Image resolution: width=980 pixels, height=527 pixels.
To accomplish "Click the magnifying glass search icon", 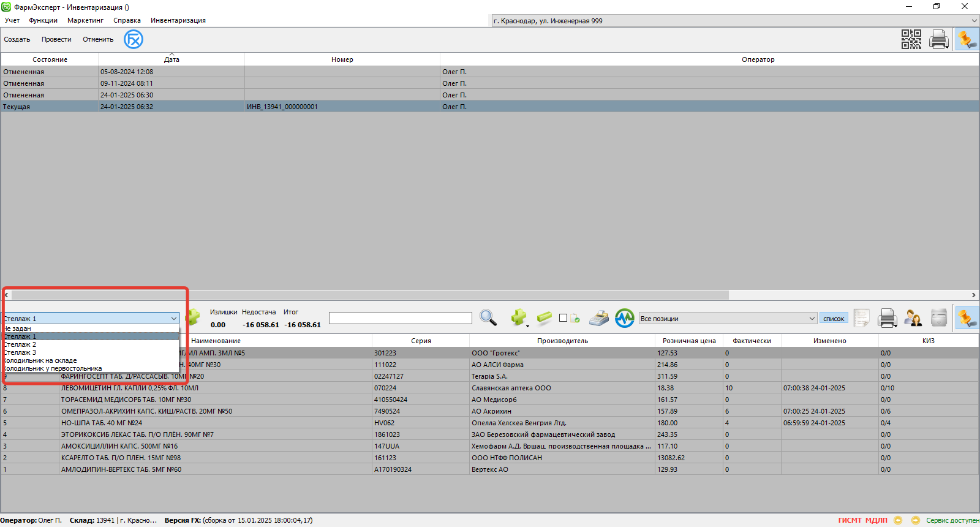I will (x=488, y=317).
